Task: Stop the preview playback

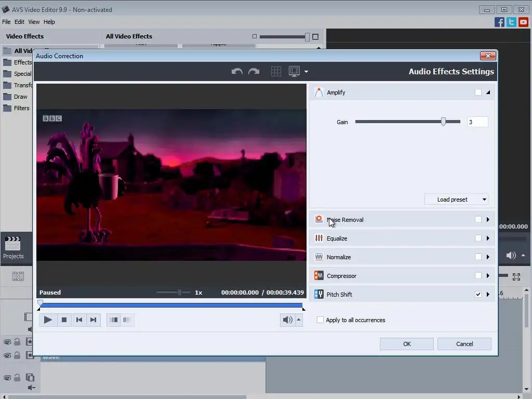Action: 64,320
